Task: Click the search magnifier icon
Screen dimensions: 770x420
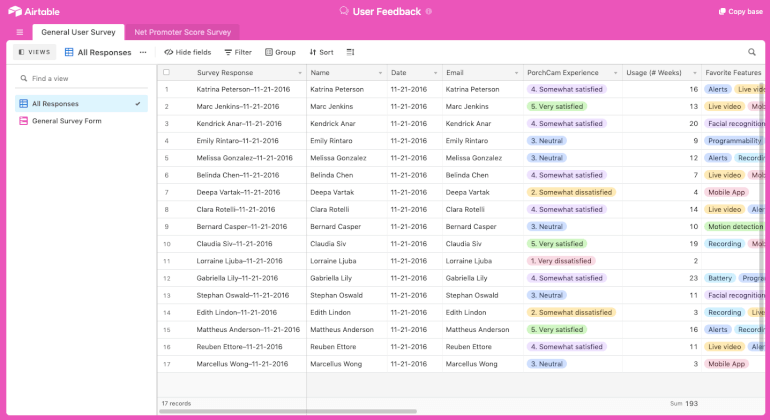Action: tap(752, 52)
